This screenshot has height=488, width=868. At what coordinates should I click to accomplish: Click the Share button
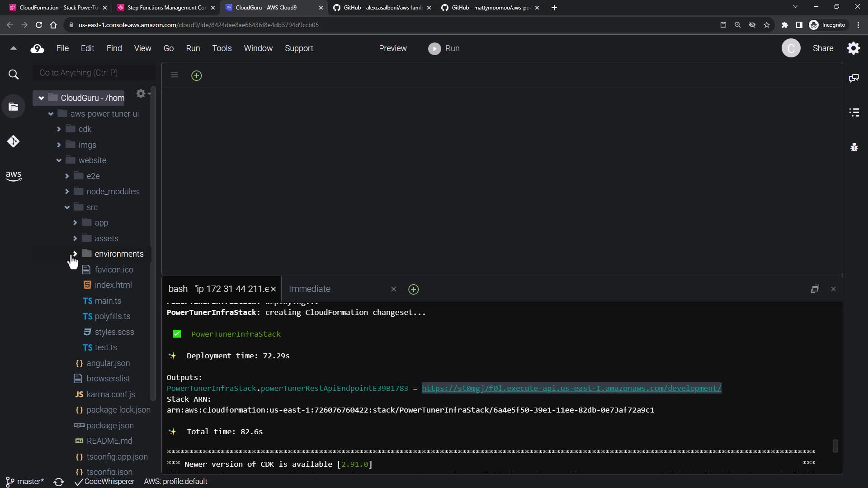(822, 48)
